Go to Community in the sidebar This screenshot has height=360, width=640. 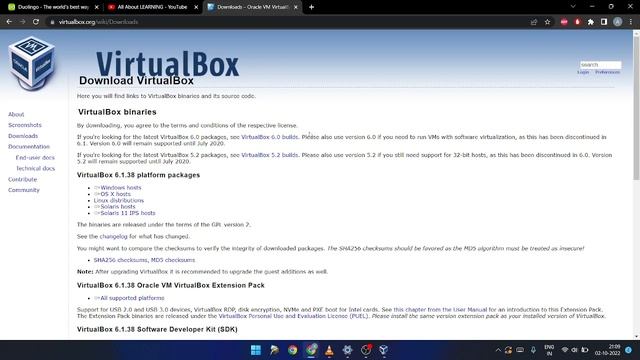(x=24, y=190)
